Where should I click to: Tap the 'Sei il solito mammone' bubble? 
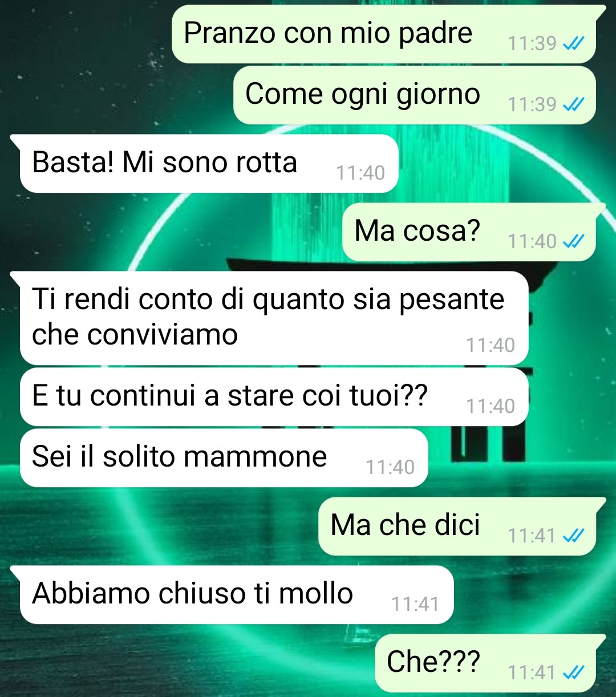[x=224, y=457]
